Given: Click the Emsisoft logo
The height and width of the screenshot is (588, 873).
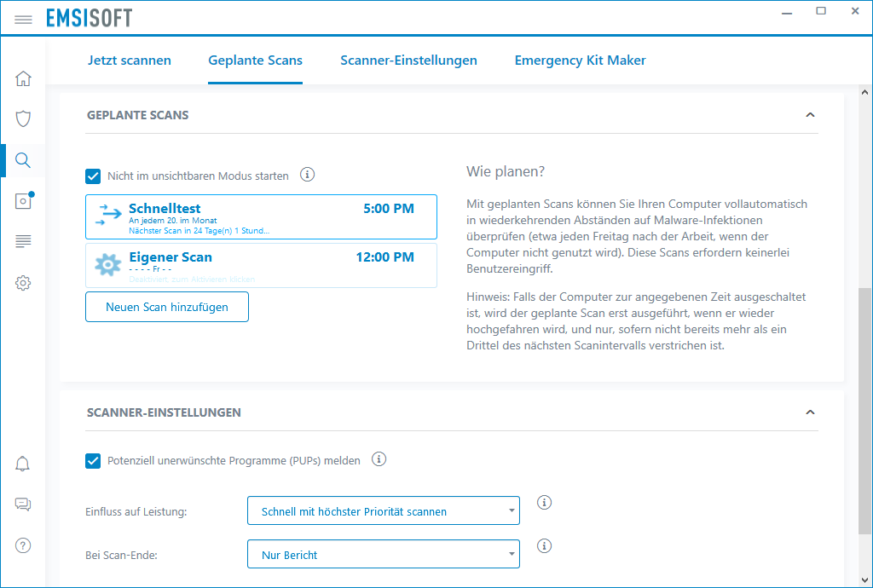Looking at the screenshot, I should [x=89, y=19].
